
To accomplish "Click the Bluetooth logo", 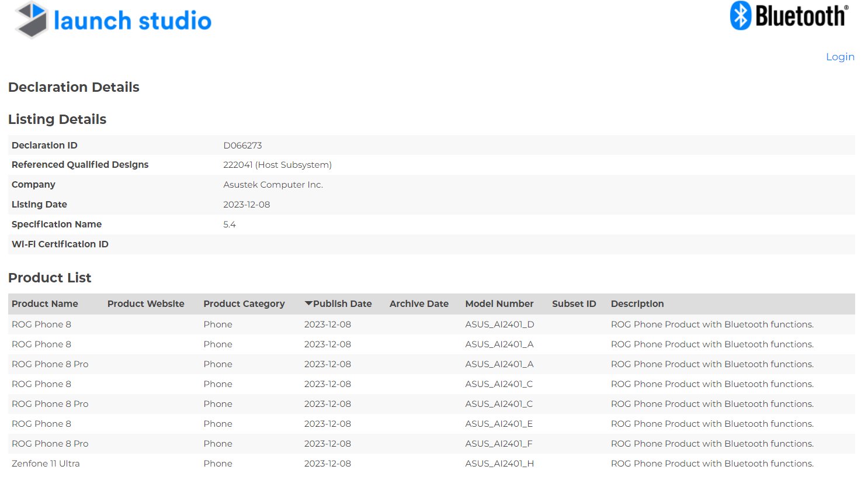I will 788,16.
